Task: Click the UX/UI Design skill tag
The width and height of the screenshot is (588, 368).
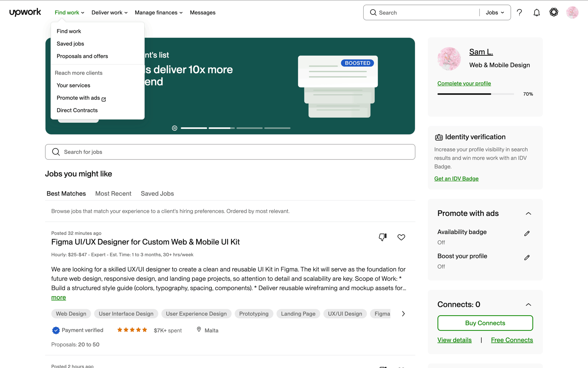Action: pos(345,314)
